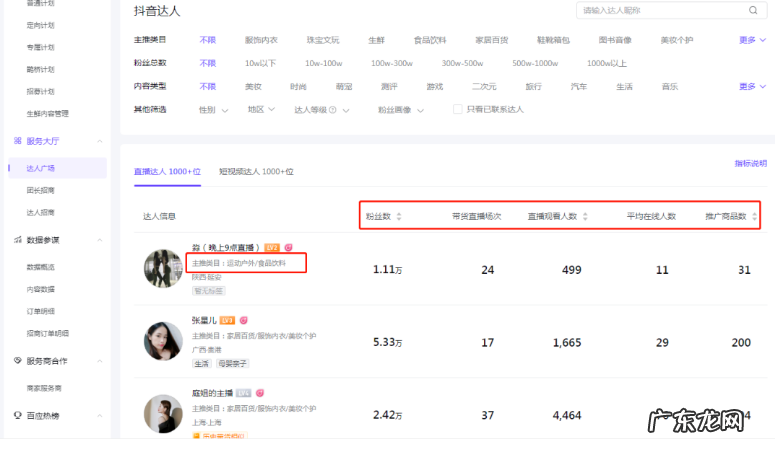Click pink icon beside 晚上9点直播 name
Viewport: 782px width, 450px height.
coord(288,247)
